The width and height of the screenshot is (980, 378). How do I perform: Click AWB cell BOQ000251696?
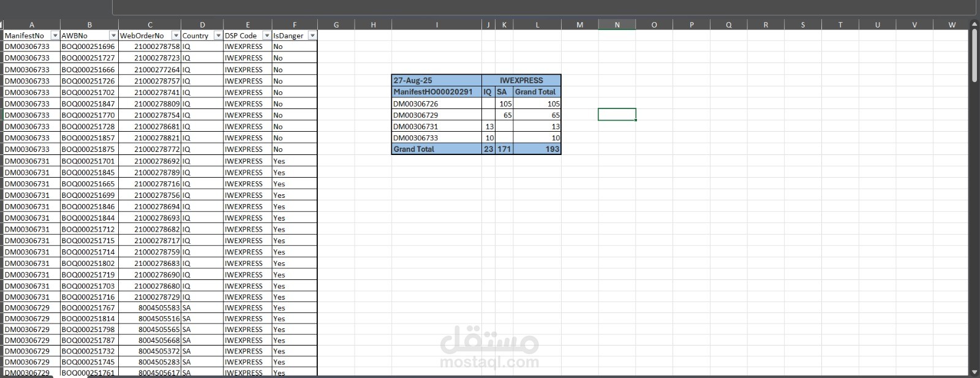pyautogui.click(x=89, y=47)
